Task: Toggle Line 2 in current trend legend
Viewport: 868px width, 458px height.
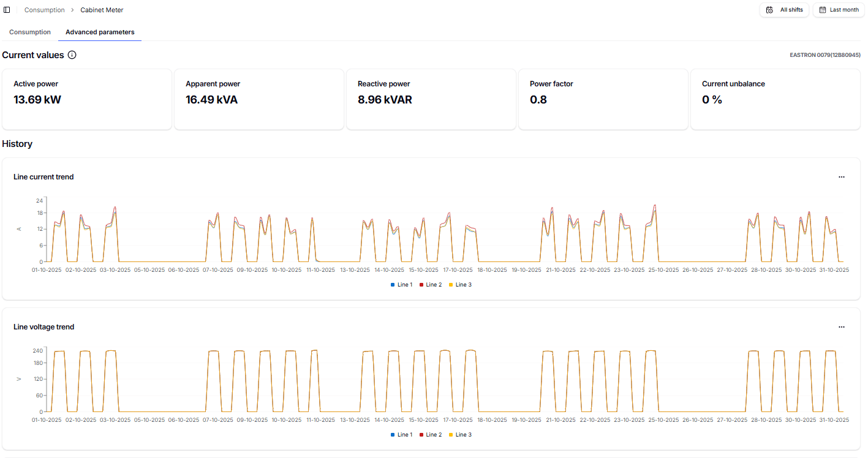Action: [x=431, y=285]
